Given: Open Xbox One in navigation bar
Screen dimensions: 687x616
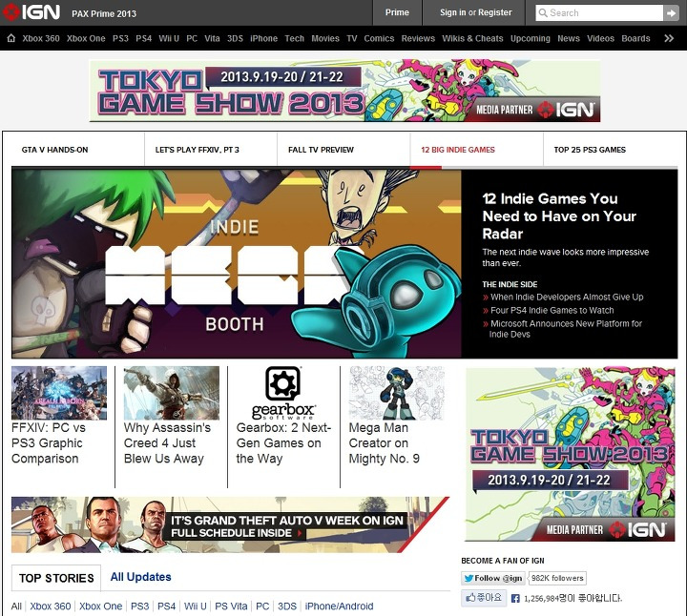Looking at the screenshot, I should click(86, 38).
